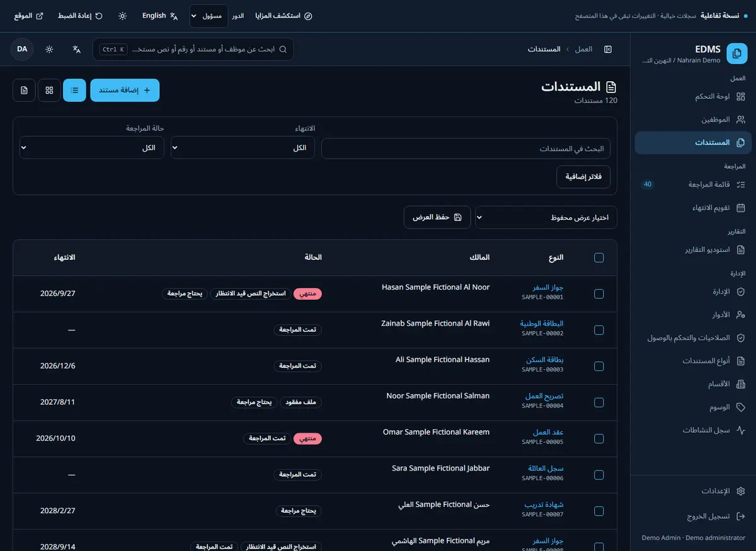Click the 2027/8/11 expiry date cell
Image resolution: width=756 pixels, height=551 pixels.
57,402
